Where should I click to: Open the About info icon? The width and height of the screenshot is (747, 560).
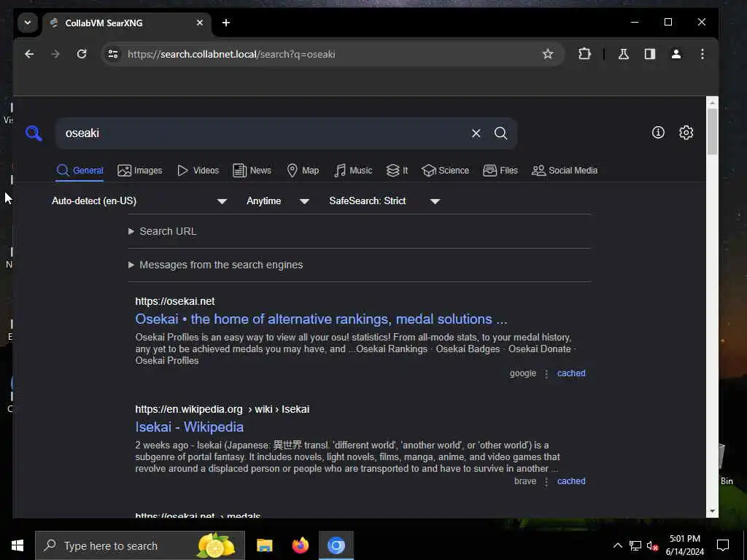(x=658, y=133)
